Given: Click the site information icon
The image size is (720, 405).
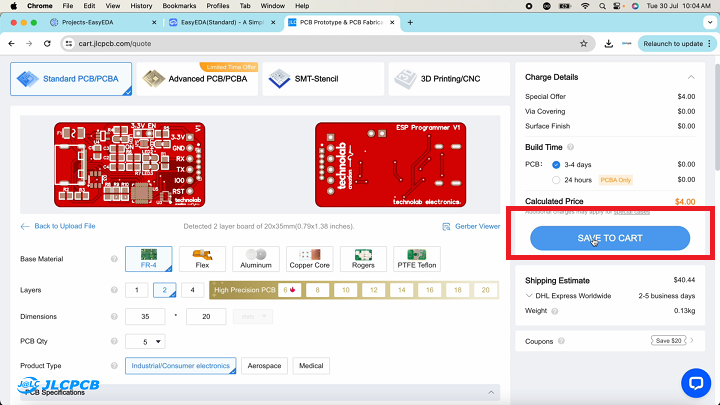Looking at the screenshot, I should pos(68,44).
